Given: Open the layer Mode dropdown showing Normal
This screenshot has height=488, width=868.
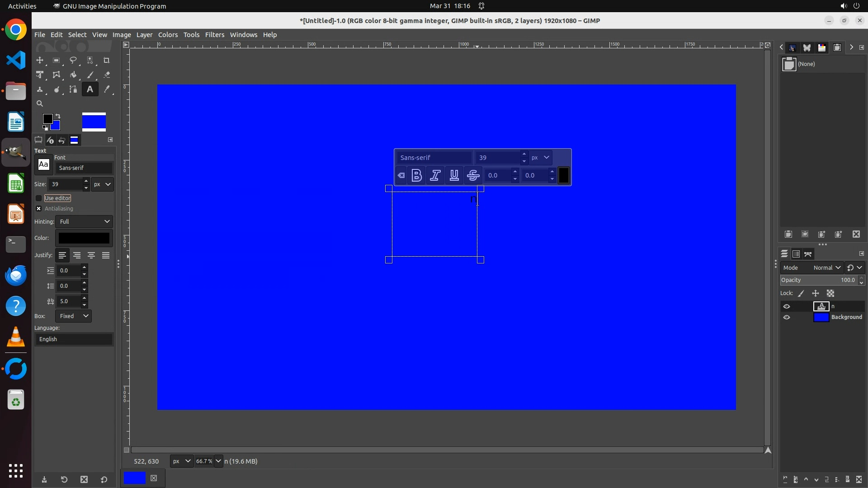Looking at the screenshot, I should (826, 267).
